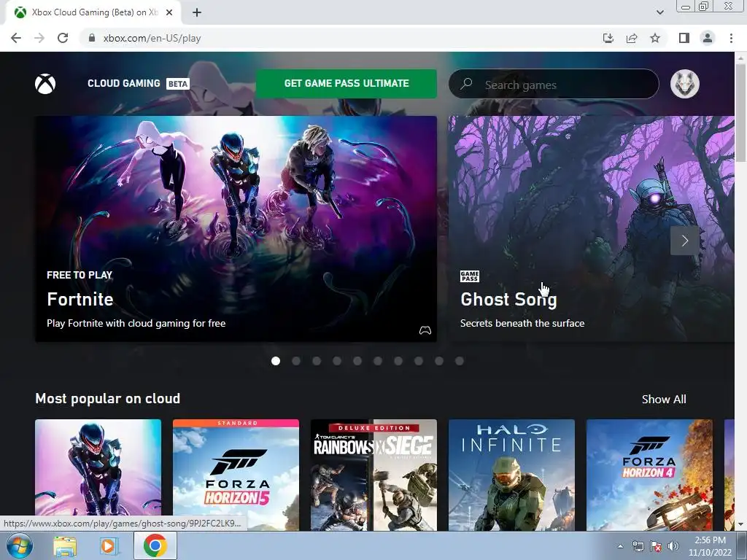Select the fourth carousel dot

tap(337, 361)
